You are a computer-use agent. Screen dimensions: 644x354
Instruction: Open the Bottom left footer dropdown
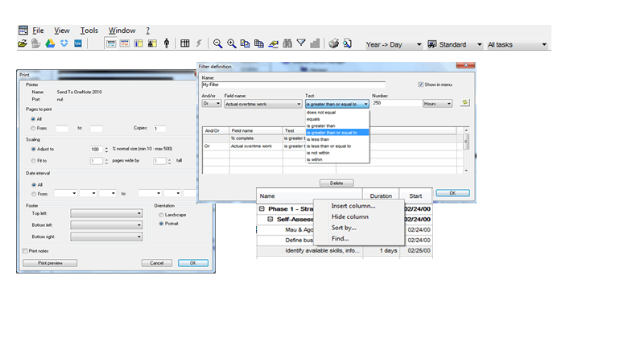pos(106,225)
